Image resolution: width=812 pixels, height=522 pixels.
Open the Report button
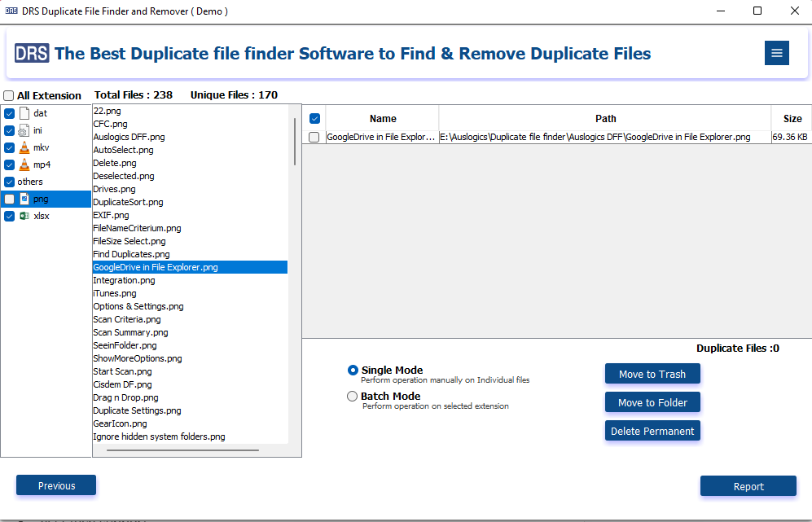[x=748, y=486]
